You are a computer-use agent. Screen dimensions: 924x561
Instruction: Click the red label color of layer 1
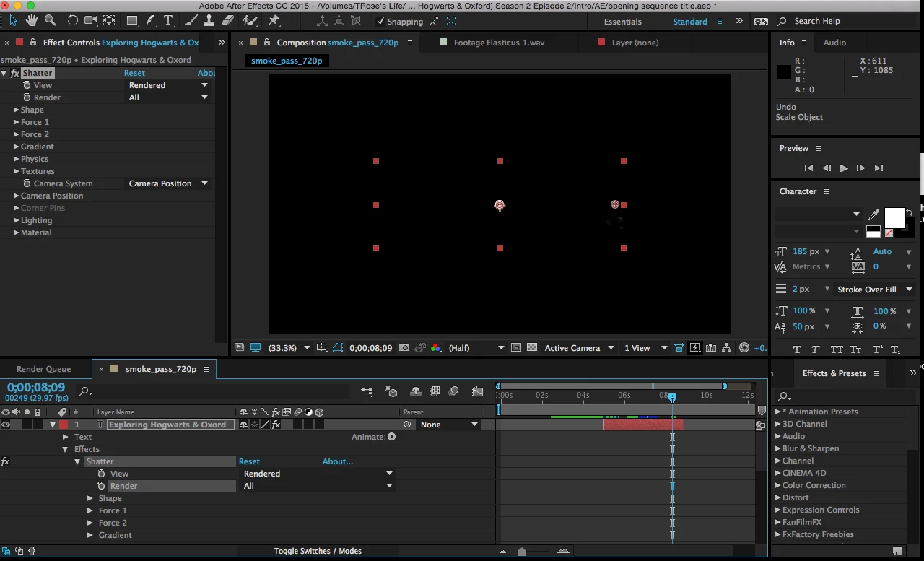pyautogui.click(x=64, y=425)
